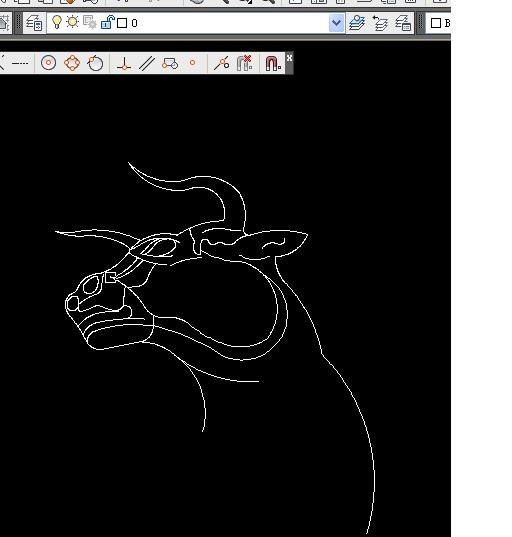
Task: Click Make Object's Layer Current icon
Action: pyautogui.click(x=357, y=23)
